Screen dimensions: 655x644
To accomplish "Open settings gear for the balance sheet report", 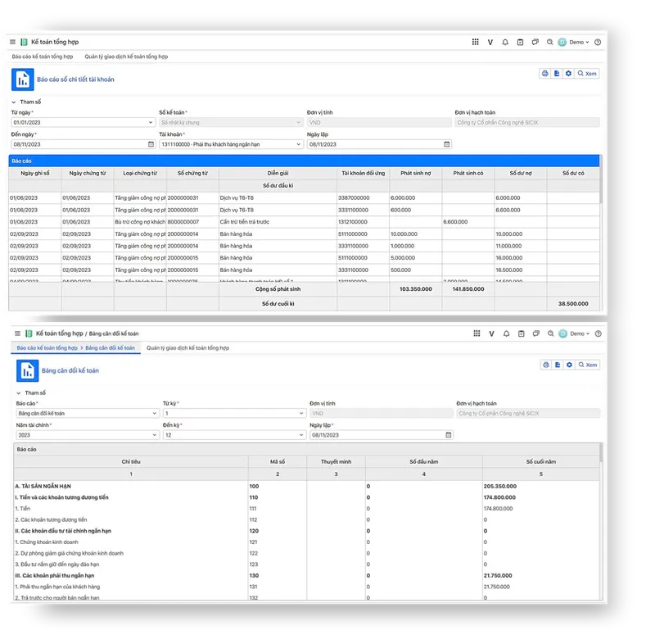I will click(x=569, y=365).
